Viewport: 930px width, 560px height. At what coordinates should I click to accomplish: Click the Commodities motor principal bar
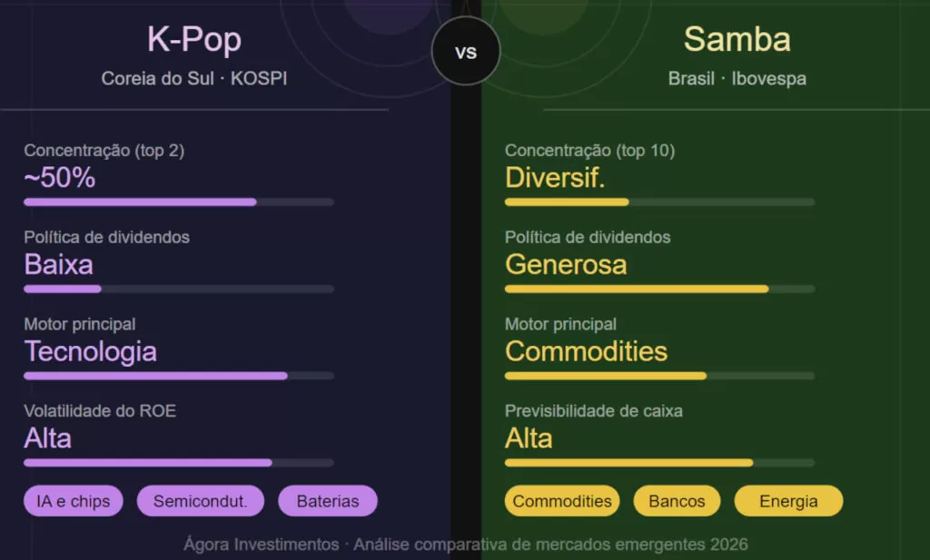(659, 376)
